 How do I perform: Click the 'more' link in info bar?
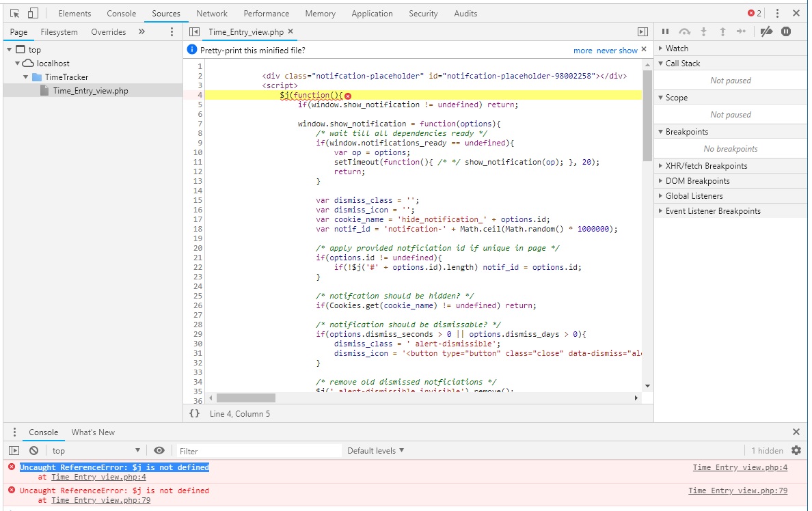tap(582, 51)
